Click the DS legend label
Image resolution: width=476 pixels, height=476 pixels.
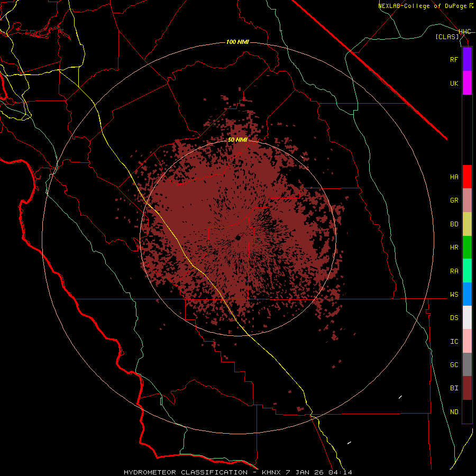point(454,317)
